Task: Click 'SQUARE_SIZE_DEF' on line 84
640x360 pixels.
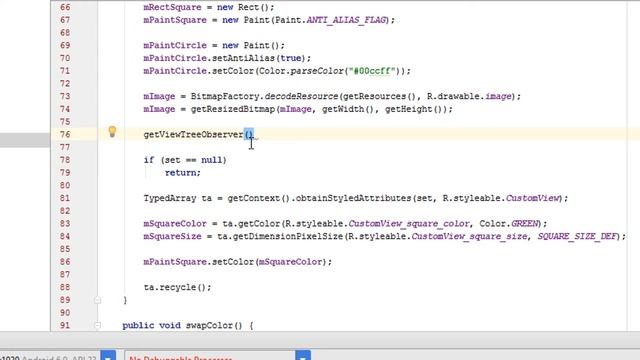Action: point(577,236)
